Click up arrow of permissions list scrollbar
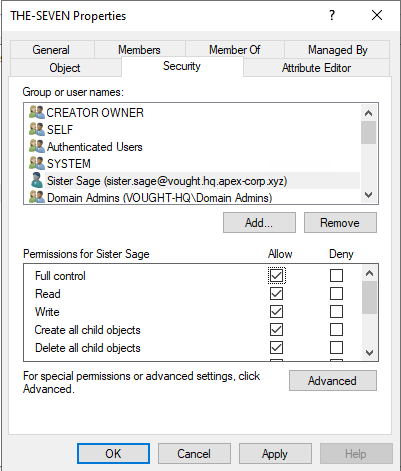The width and height of the screenshot is (401, 471). click(369, 273)
